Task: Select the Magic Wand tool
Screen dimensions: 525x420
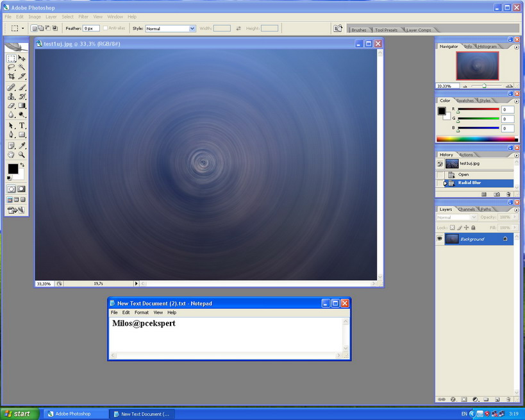Action: [x=22, y=67]
